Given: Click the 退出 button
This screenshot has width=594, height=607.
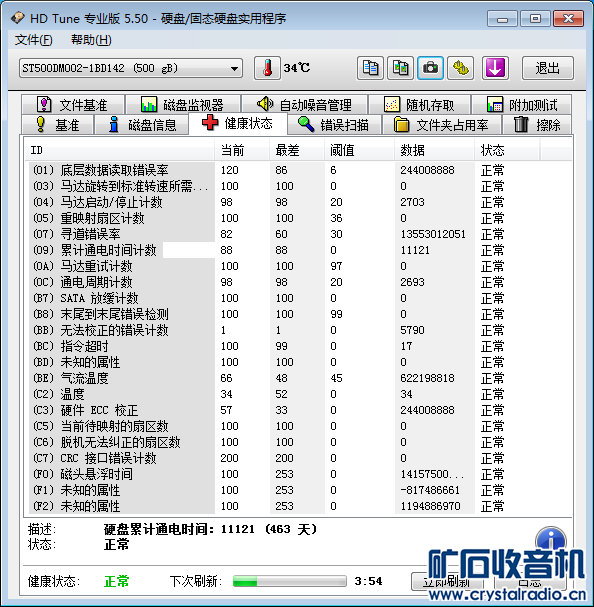Looking at the screenshot, I should [x=548, y=68].
